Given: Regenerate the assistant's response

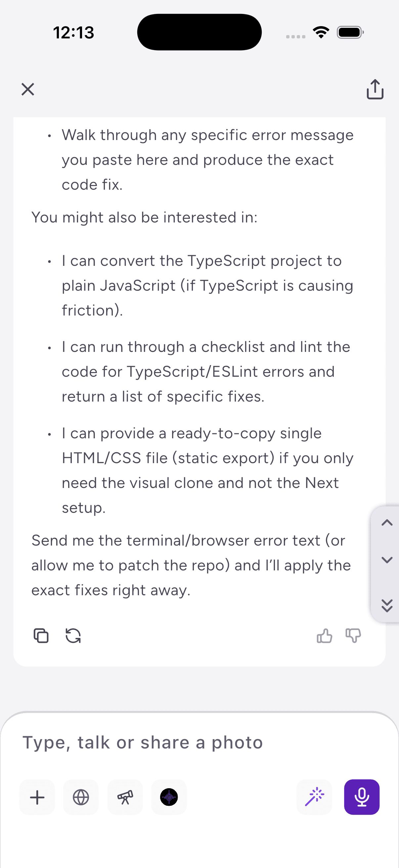Looking at the screenshot, I should tap(73, 636).
